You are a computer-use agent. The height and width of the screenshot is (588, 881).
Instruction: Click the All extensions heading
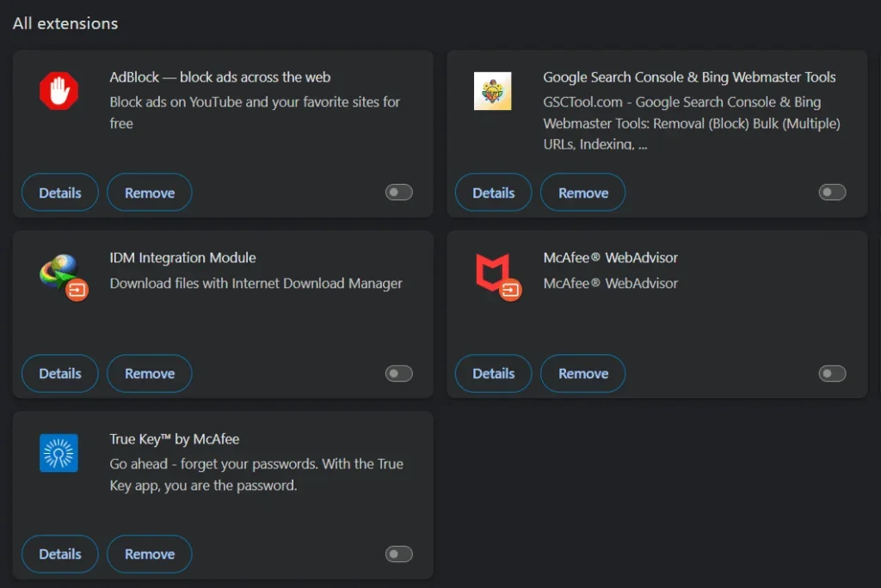click(65, 23)
